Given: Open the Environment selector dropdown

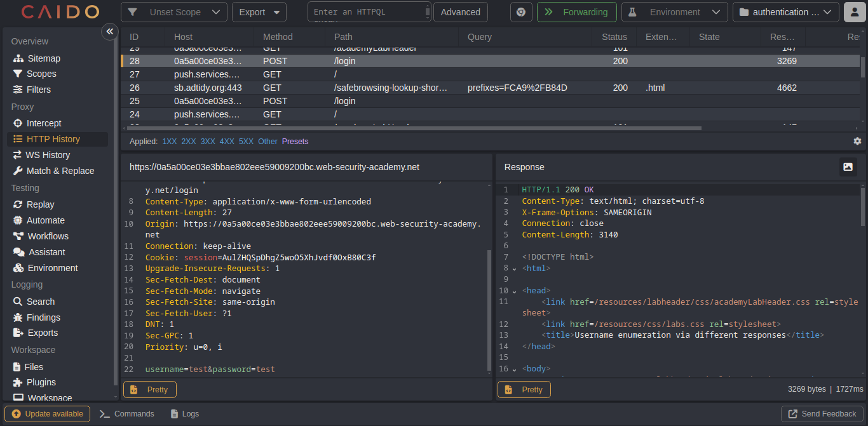Looking at the screenshot, I should [x=674, y=12].
